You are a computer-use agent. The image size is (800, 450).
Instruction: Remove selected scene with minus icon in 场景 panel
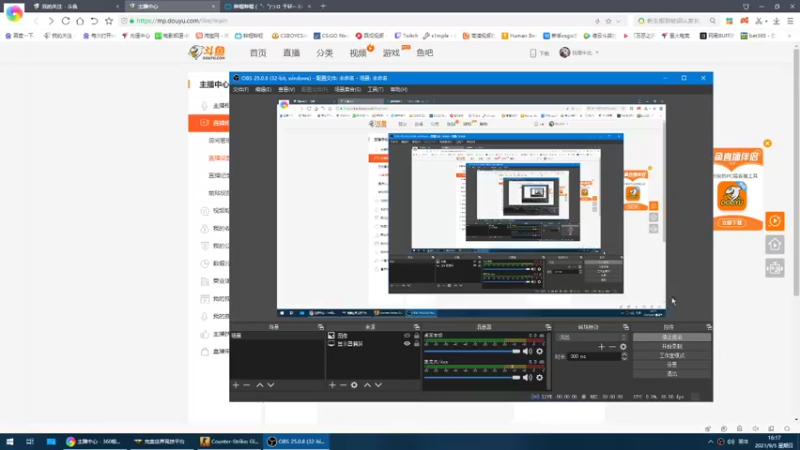click(247, 385)
